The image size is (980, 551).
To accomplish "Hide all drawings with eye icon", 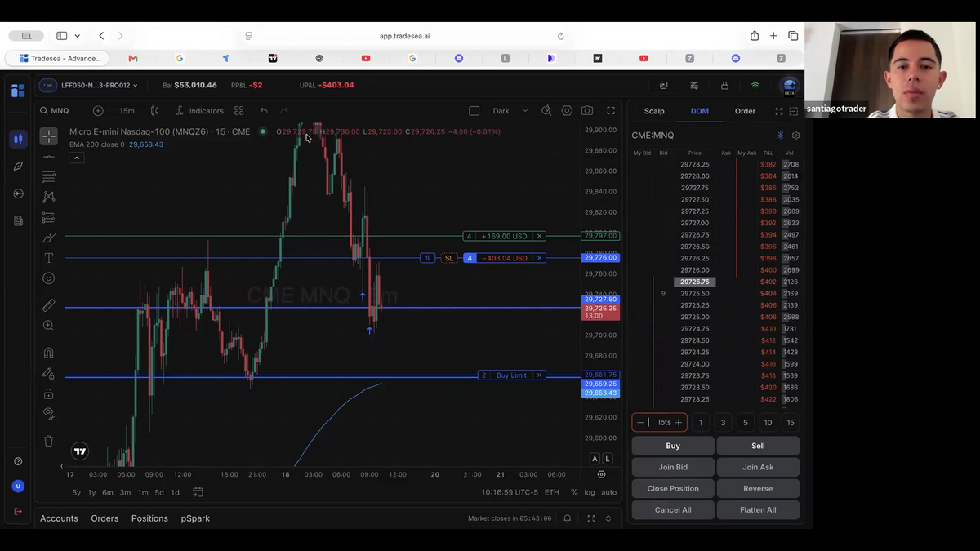I will (49, 413).
